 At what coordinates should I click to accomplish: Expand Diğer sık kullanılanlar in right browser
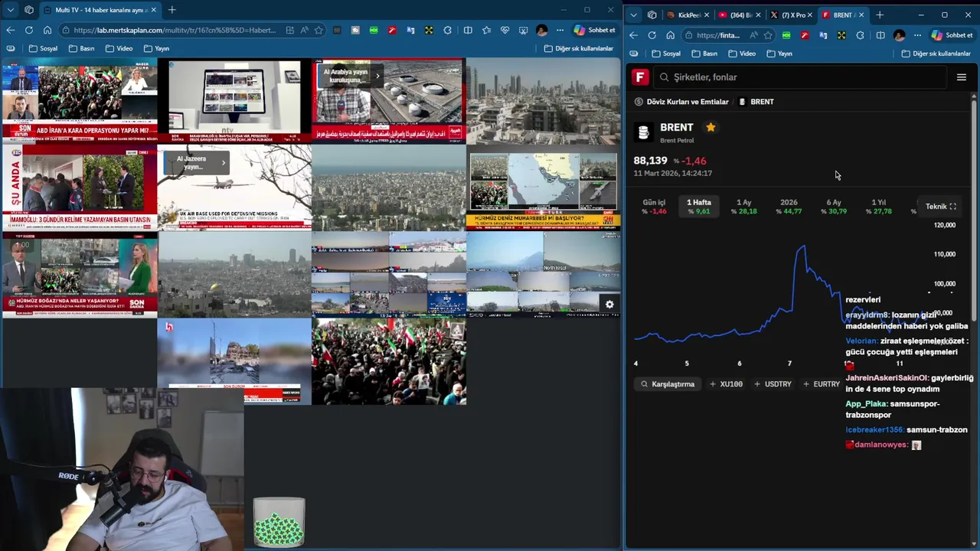pos(936,54)
